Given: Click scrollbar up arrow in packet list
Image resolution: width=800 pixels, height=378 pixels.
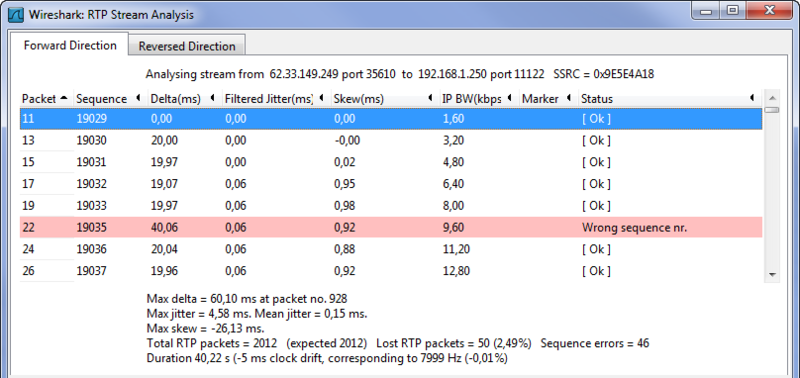Looking at the screenshot, I should click(772, 98).
